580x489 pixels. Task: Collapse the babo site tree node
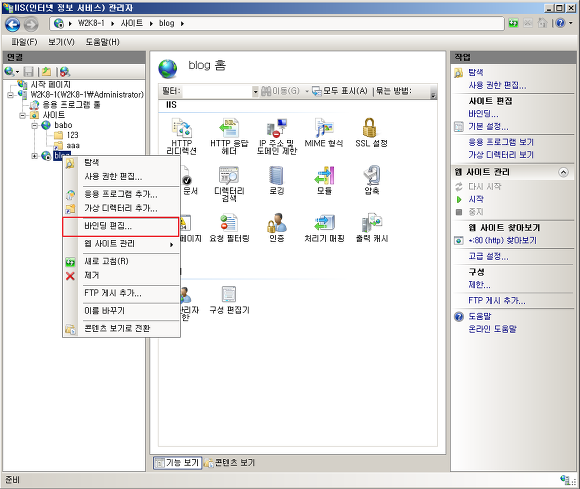coord(34,126)
